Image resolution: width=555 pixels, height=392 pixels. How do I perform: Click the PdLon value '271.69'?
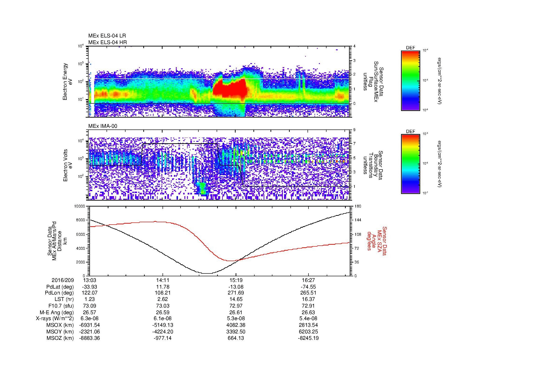pos(236,293)
